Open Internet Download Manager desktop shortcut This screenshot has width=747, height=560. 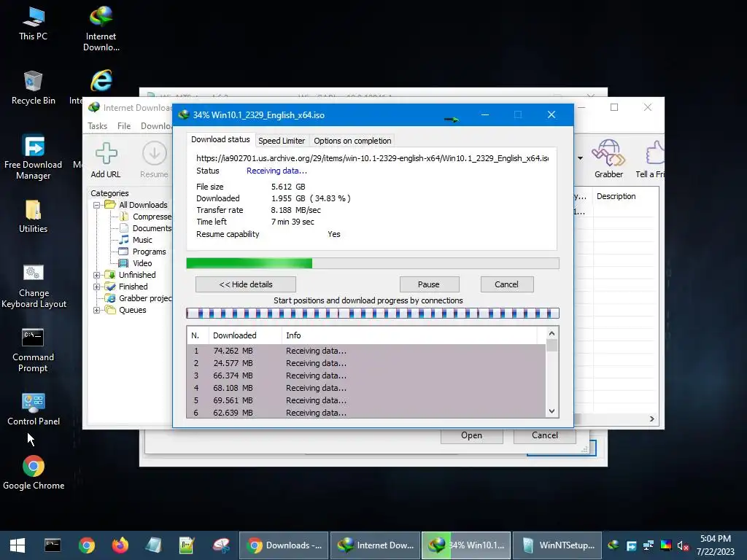tap(101, 28)
